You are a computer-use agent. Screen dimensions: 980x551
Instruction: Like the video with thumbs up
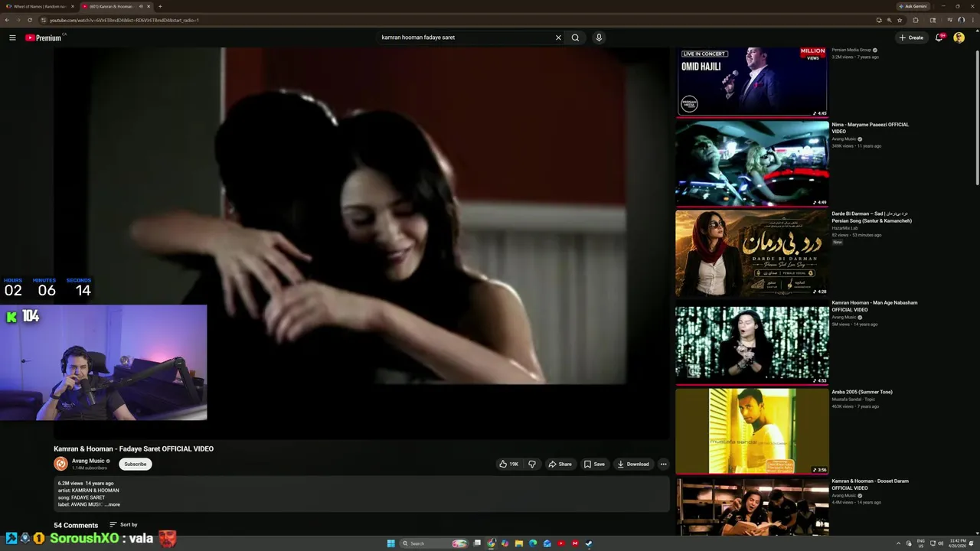point(509,464)
